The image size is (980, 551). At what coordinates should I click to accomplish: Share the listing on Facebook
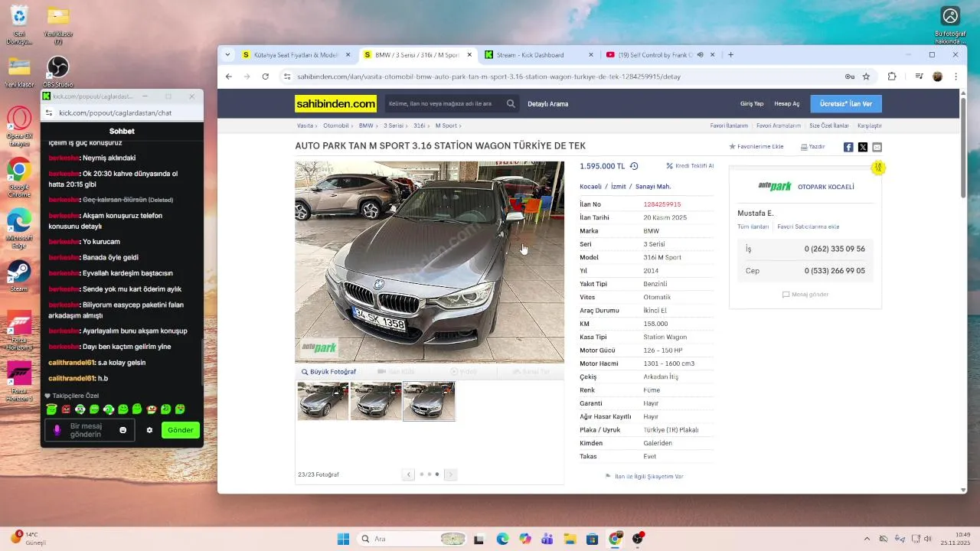click(x=848, y=147)
